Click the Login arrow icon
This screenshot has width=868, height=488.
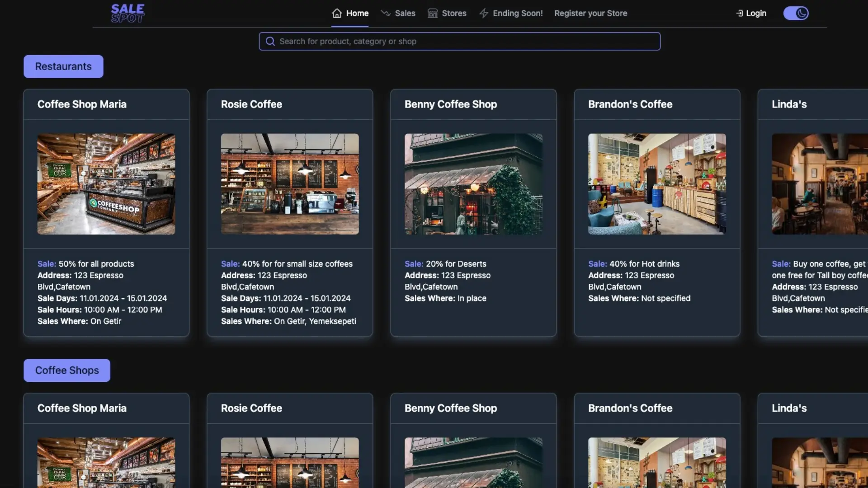pyautogui.click(x=740, y=13)
